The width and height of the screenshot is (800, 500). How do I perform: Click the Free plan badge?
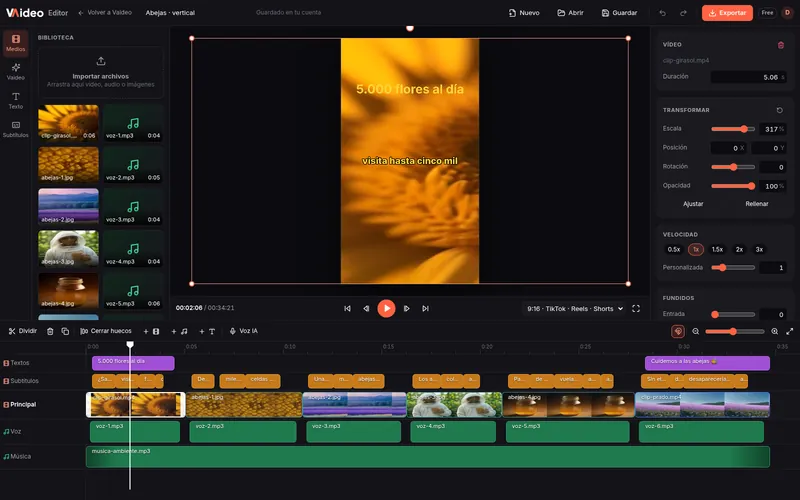tap(767, 13)
